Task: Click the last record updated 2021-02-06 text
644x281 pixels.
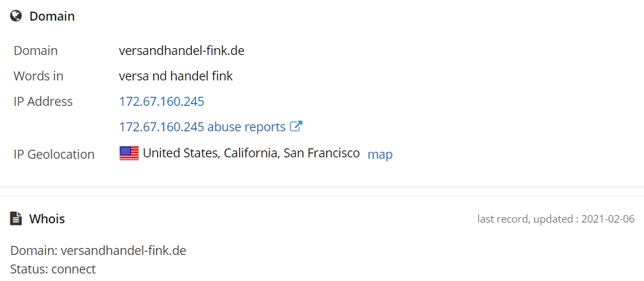Action: tap(556, 219)
